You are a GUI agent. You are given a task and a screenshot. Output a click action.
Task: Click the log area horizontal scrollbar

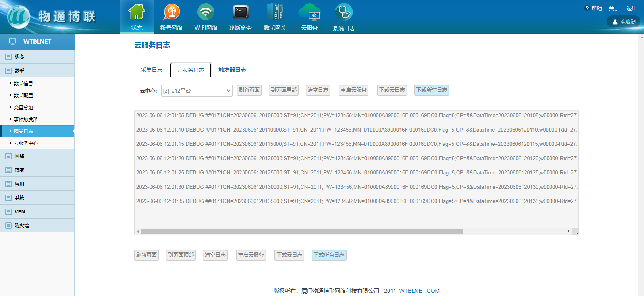coord(302,232)
